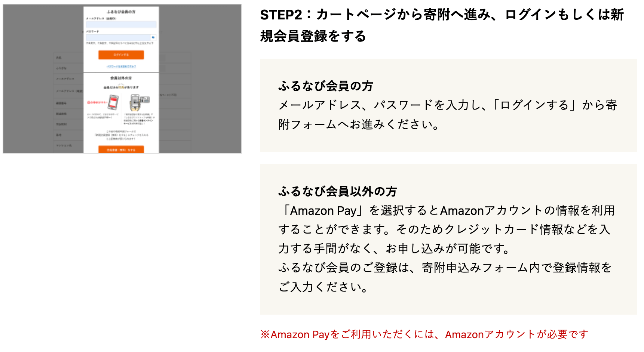This screenshot has height=352, width=644.
Task: Click the email address input field
Action: (x=121, y=24)
